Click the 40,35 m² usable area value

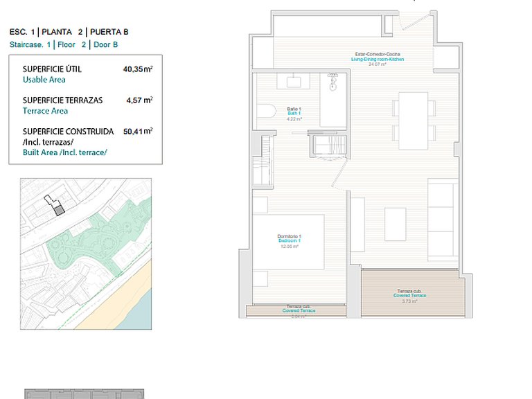click(x=138, y=69)
